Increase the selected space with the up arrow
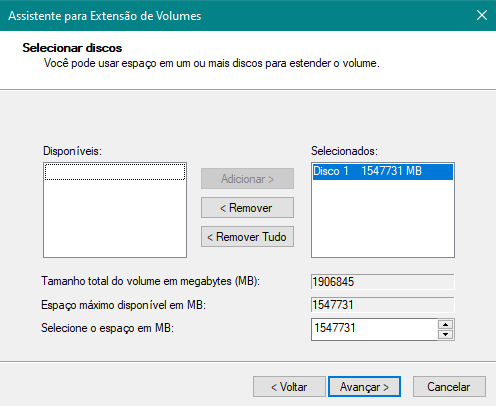This screenshot has height=406, width=496. click(x=445, y=324)
